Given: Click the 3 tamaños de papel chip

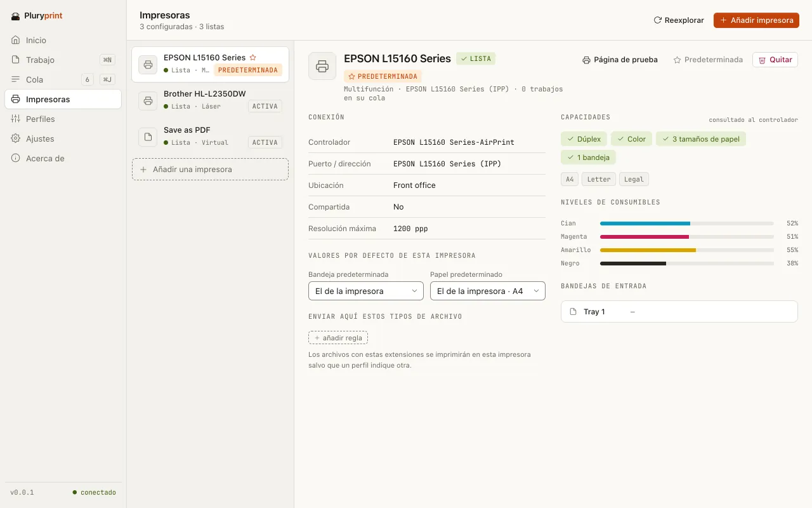Looking at the screenshot, I should click(x=701, y=139).
